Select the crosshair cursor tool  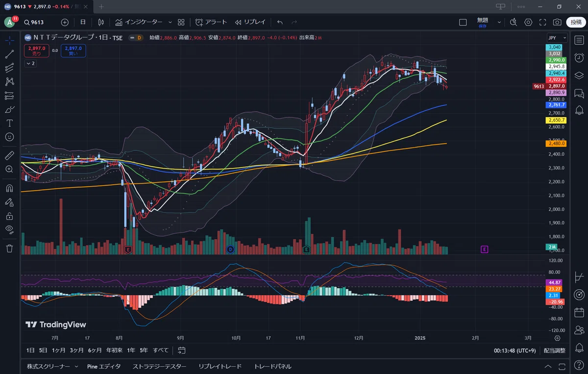click(9, 40)
